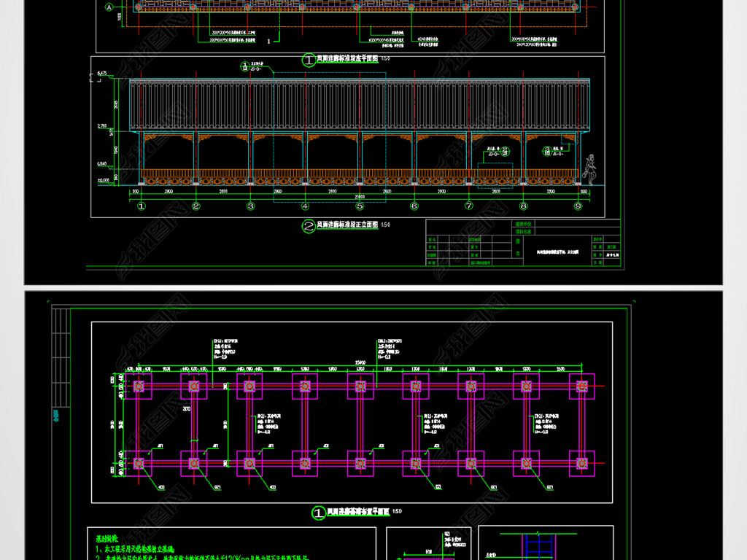Select the 5.475 roof elevation mark
The height and width of the screenshot is (560, 747).
(x=101, y=74)
